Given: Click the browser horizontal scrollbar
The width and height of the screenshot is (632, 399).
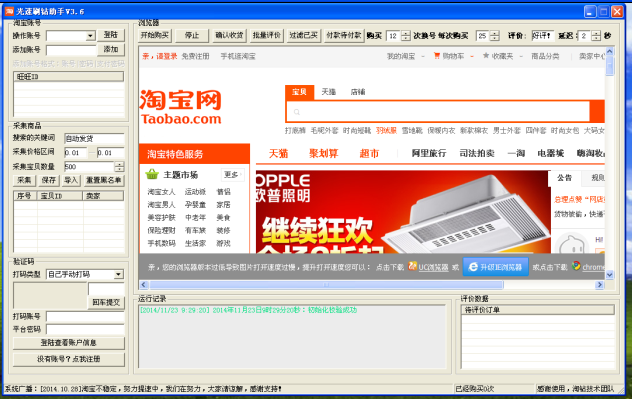Looking at the screenshot, I should click(x=326, y=285).
